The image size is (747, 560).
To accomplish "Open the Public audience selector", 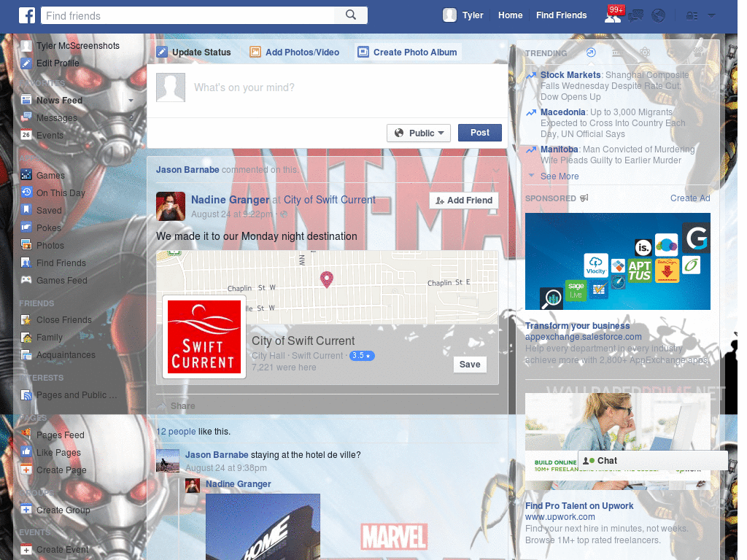I will [419, 133].
